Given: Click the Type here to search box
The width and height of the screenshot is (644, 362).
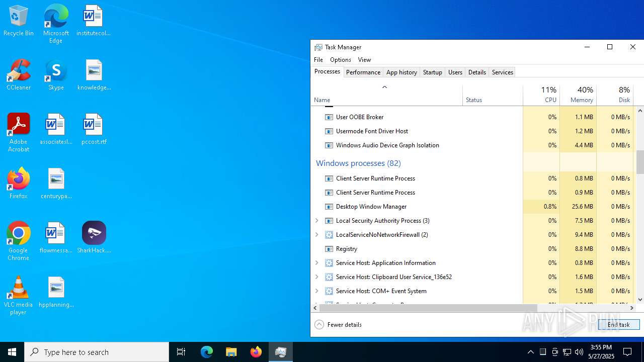Looking at the screenshot, I should tap(97, 352).
